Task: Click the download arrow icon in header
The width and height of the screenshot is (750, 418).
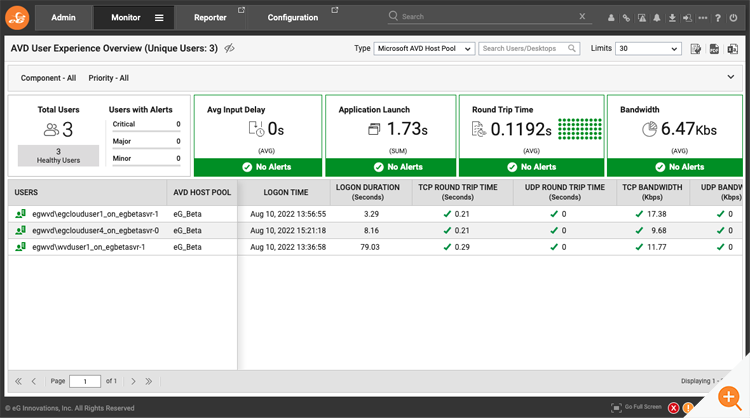Action: 672,18
